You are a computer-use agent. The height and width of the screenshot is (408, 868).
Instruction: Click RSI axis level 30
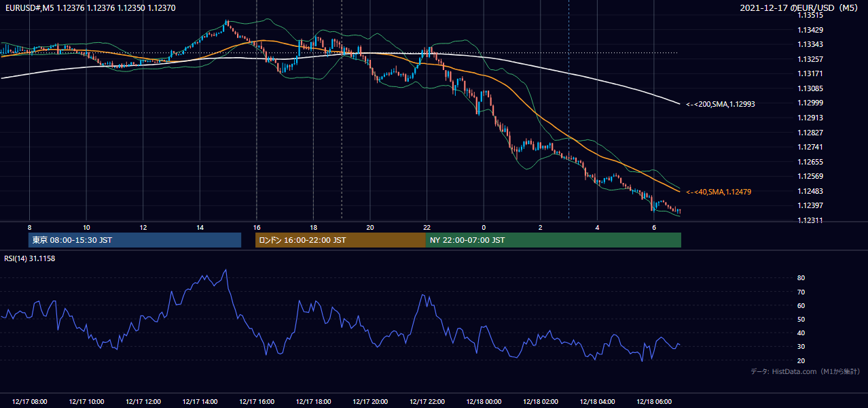(801, 347)
